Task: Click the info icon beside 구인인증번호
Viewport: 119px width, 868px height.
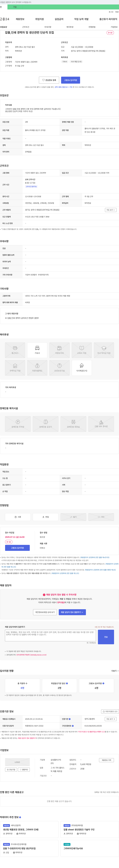Action: [73, 726]
